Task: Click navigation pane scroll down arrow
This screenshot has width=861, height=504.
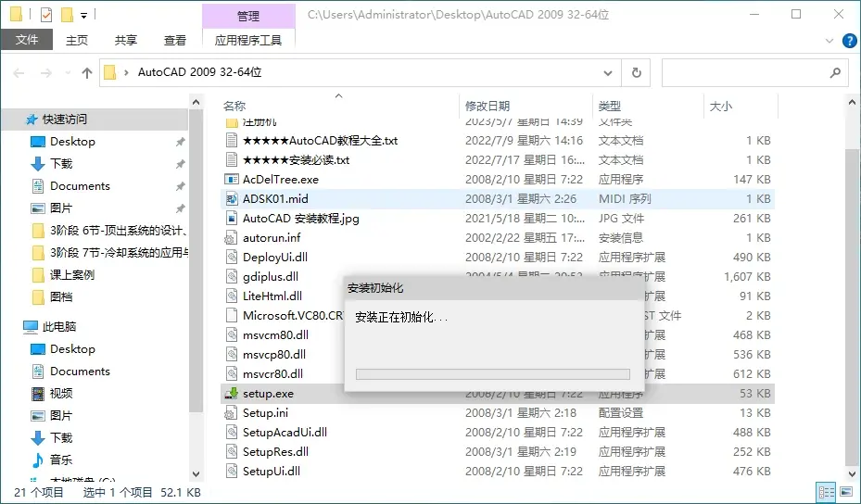Action: coord(196,473)
